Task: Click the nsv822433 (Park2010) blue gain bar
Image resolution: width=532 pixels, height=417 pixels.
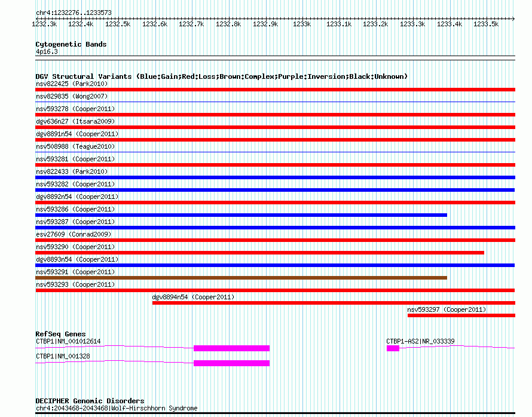Action: coord(275,177)
